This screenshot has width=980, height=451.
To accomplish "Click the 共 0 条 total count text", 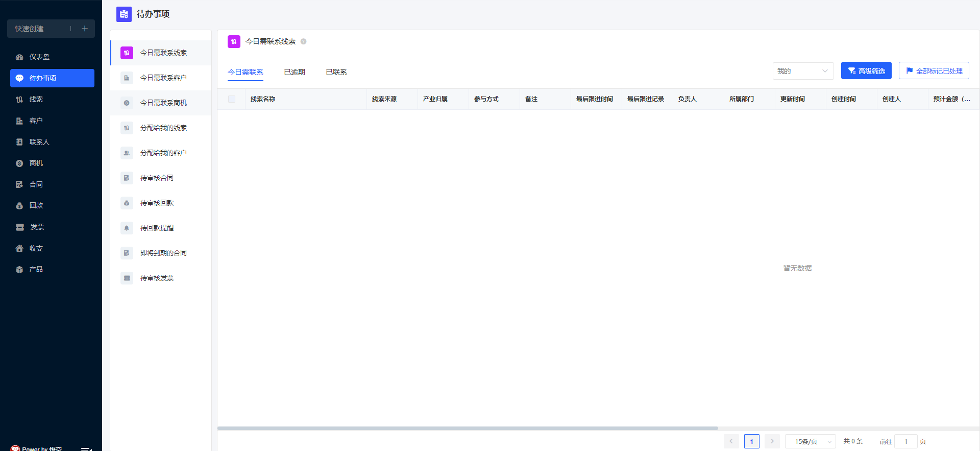I will click(x=853, y=441).
